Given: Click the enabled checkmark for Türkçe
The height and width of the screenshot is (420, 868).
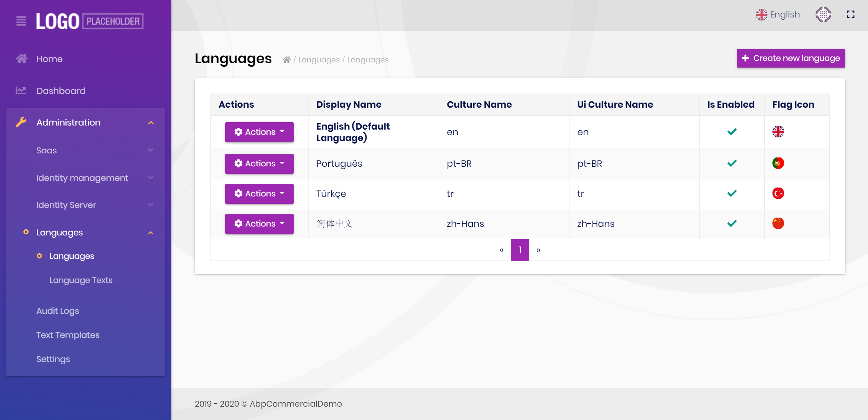Looking at the screenshot, I should 731,193.
